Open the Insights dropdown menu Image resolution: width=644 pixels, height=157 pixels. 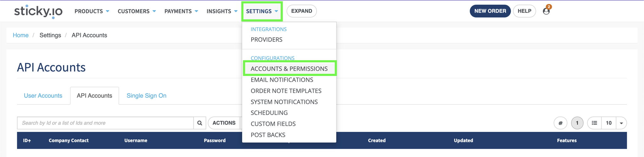pos(222,11)
